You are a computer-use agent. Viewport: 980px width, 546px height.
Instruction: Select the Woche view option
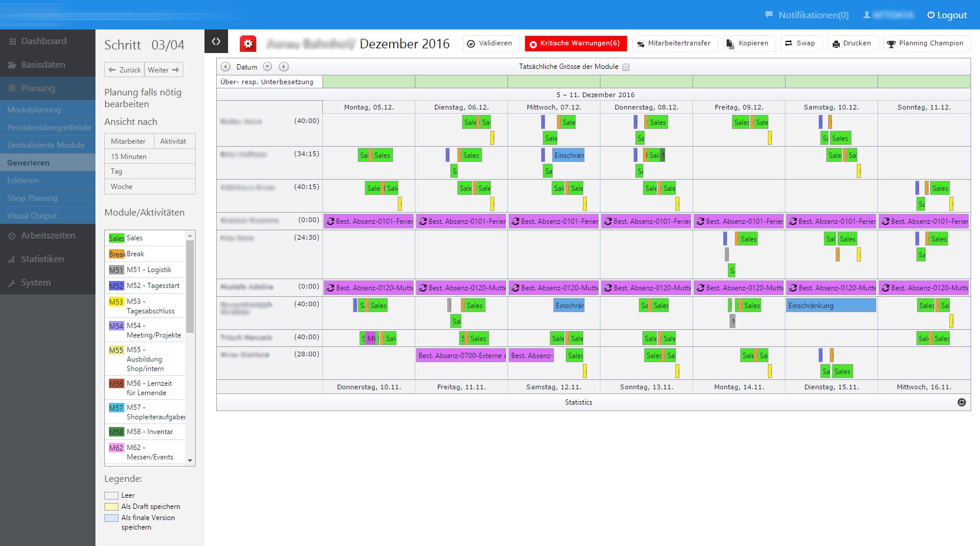(x=122, y=187)
